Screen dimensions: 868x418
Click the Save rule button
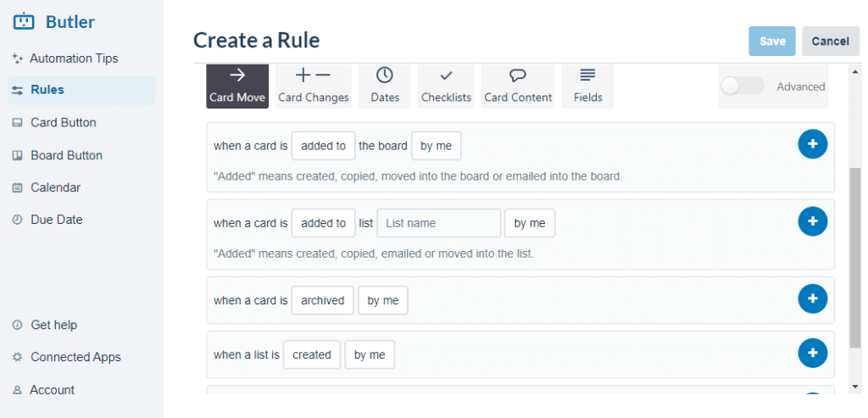click(x=772, y=41)
